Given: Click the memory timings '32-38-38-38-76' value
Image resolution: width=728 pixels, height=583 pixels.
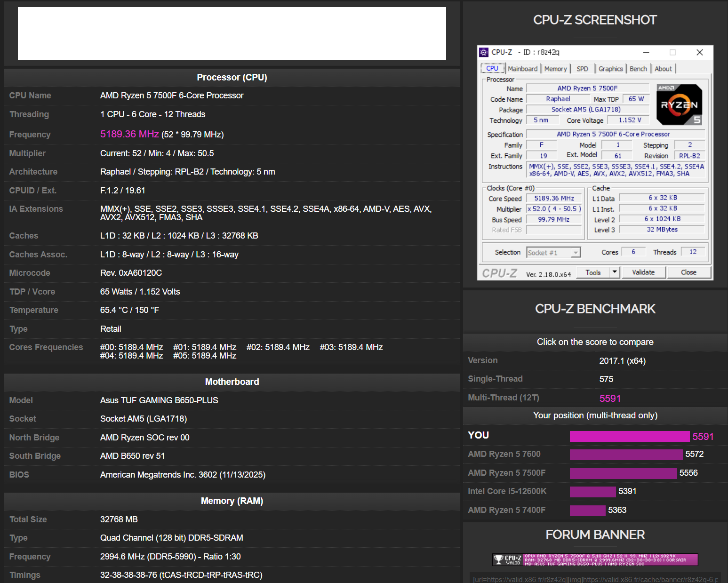Looking at the screenshot, I should 128,575.
